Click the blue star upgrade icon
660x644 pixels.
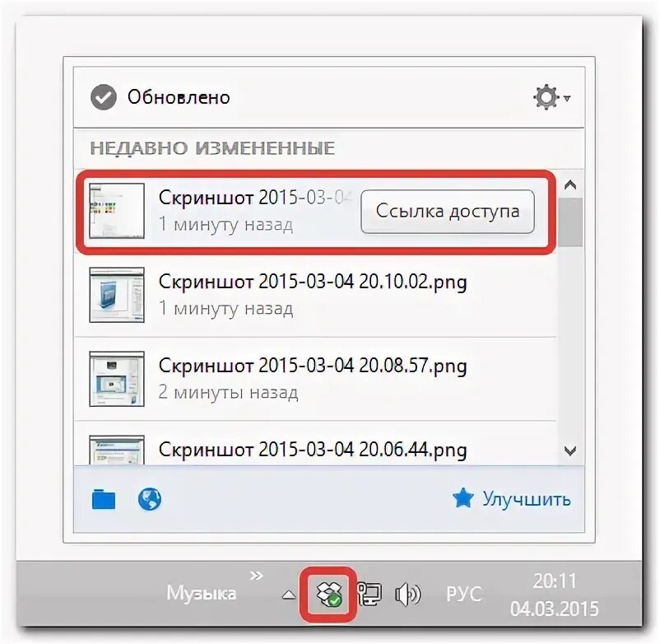point(463,498)
